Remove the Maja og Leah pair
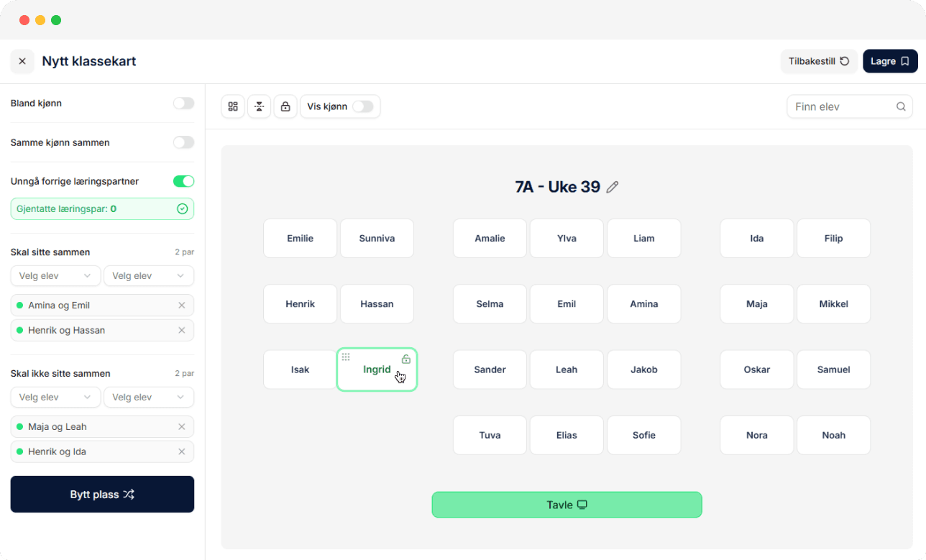This screenshot has height=560, width=926. click(182, 427)
